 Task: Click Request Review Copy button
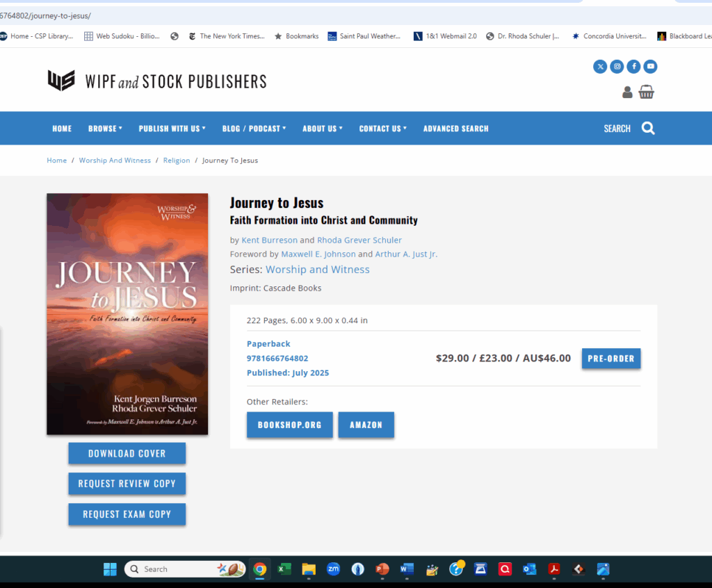click(127, 484)
